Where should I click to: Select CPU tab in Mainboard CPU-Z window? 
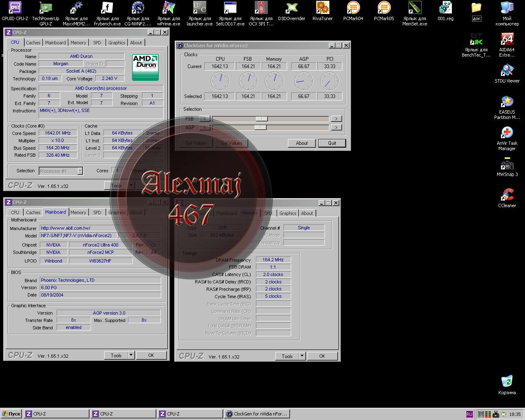(15, 212)
